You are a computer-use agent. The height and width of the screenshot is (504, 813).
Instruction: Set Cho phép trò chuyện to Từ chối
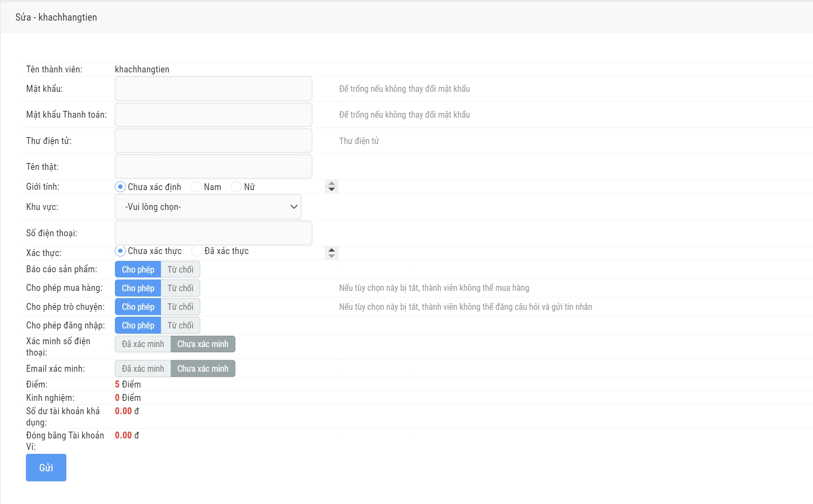tap(180, 307)
